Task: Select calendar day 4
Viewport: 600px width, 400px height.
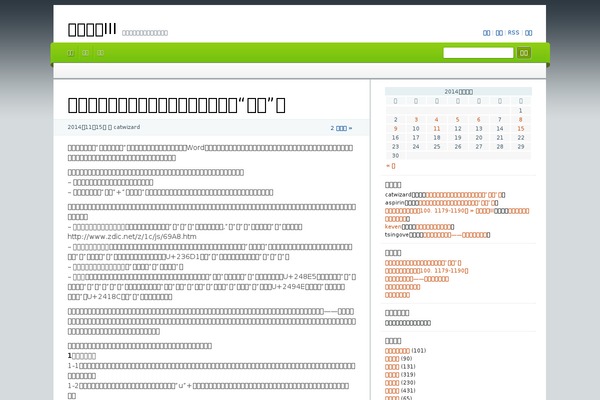Action: (437, 119)
